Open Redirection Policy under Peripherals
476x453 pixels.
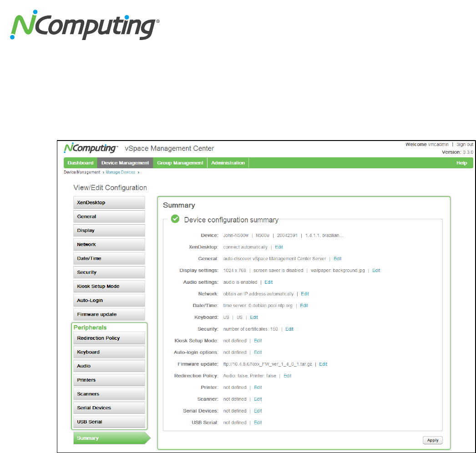pos(109,338)
